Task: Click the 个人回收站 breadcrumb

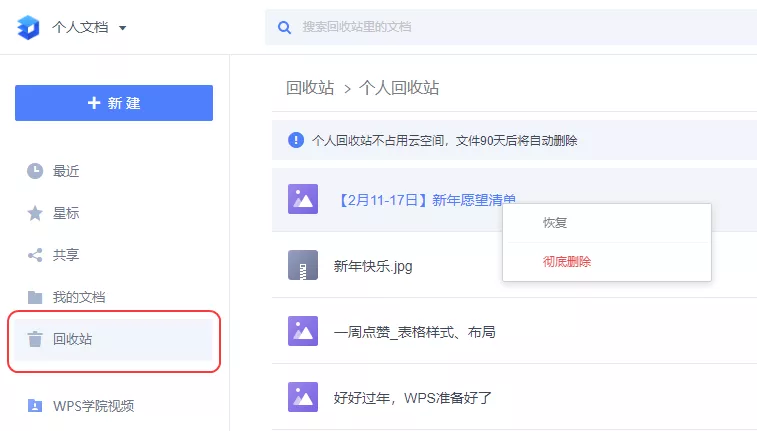Action: pos(399,88)
